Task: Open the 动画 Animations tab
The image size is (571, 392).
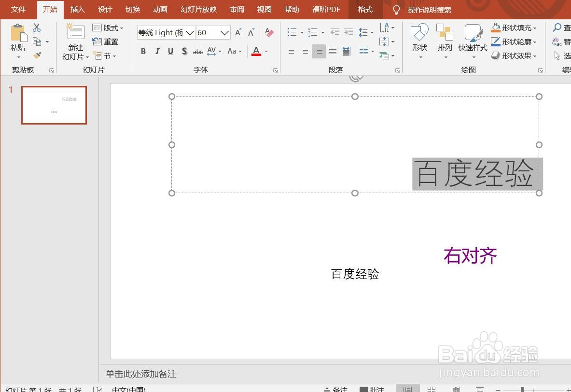Action: point(160,10)
